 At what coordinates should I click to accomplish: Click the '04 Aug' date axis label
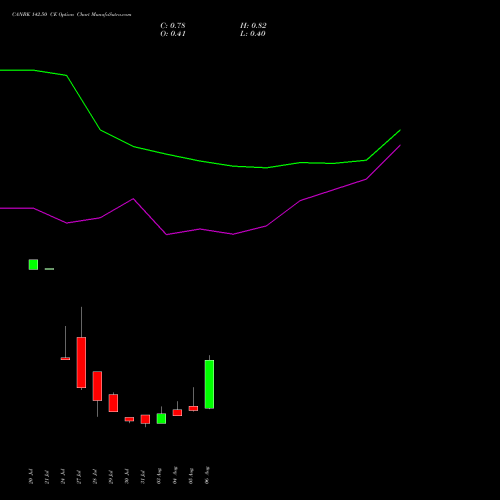(175, 475)
